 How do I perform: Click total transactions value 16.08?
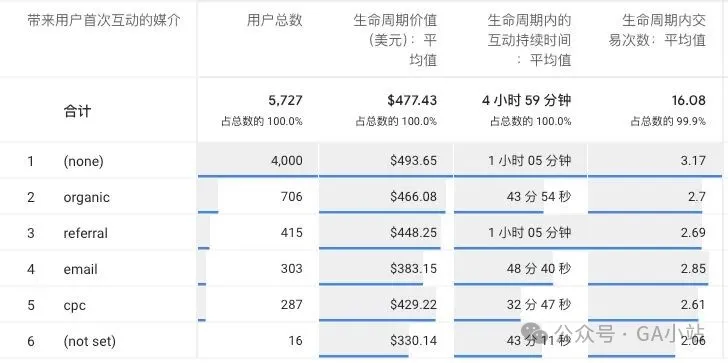[x=688, y=100]
